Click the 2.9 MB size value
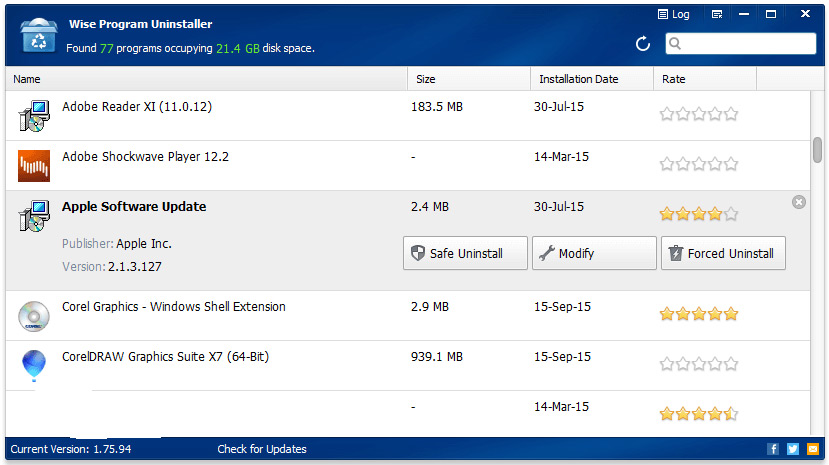Viewport: 829px width, 465px height. point(430,307)
